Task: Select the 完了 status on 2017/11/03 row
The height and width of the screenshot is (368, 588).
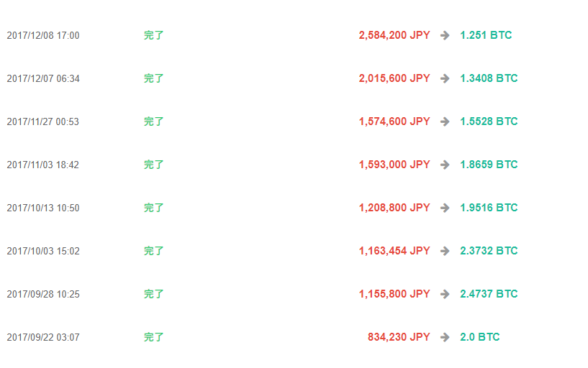Action: [154, 165]
